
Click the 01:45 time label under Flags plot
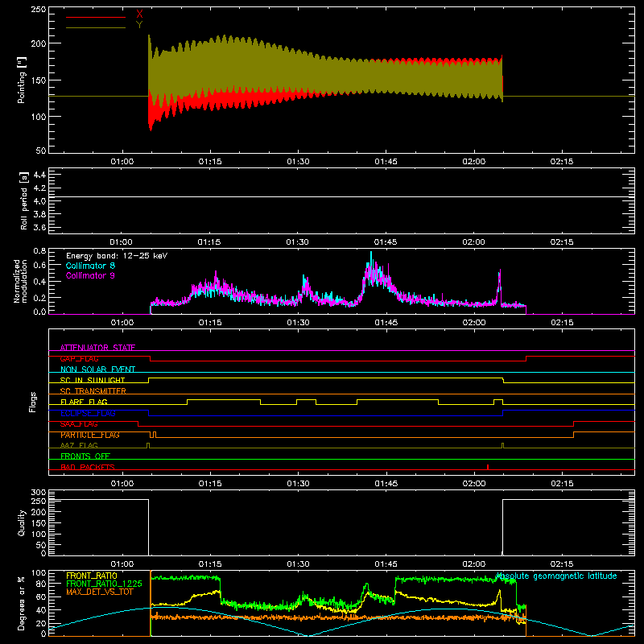coord(386,484)
